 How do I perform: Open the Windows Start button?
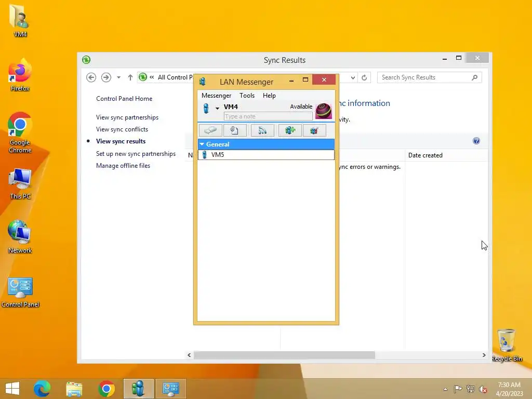point(12,389)
